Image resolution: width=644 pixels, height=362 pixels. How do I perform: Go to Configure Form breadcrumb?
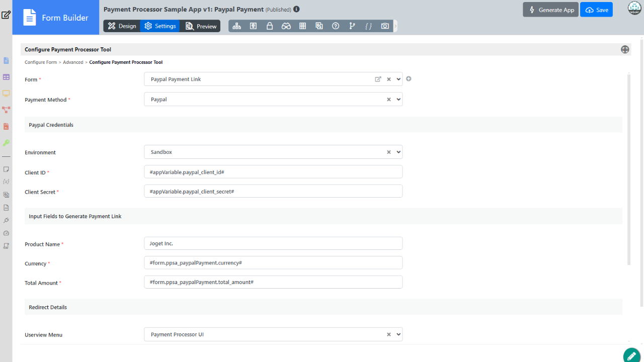[x=41, y=62]
